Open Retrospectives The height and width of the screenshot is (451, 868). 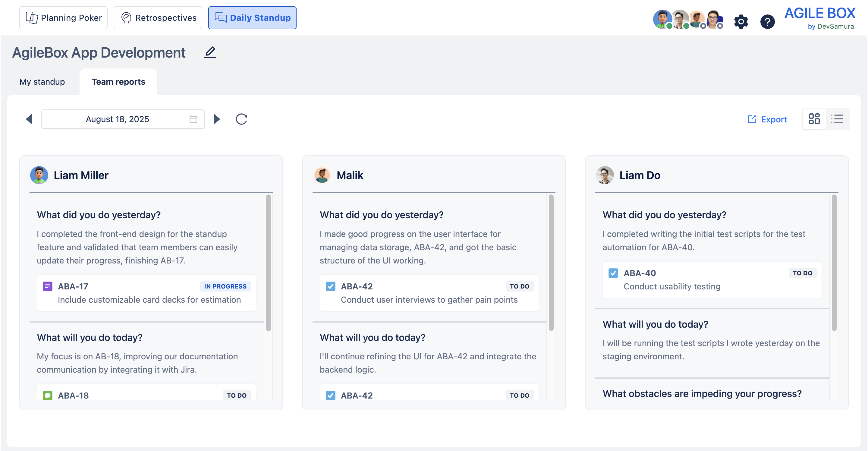coord(158,18)
